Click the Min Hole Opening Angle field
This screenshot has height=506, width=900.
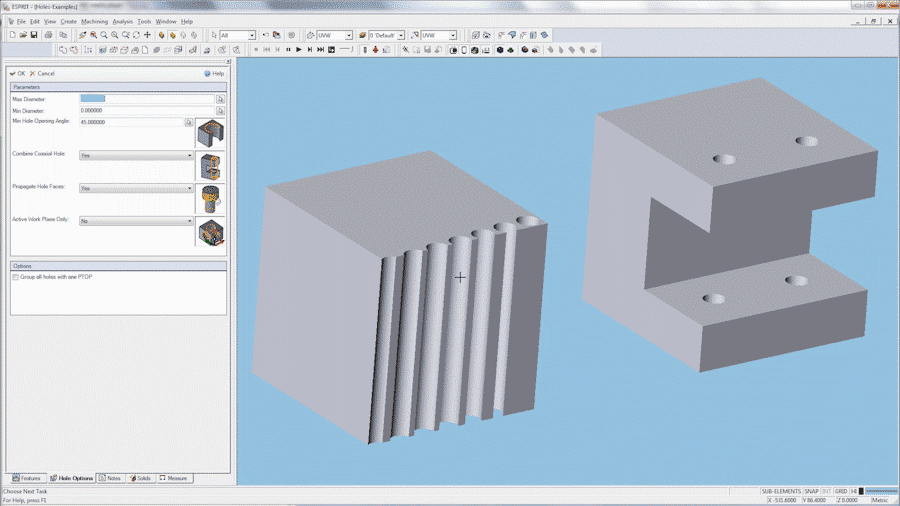coord(131,122)
